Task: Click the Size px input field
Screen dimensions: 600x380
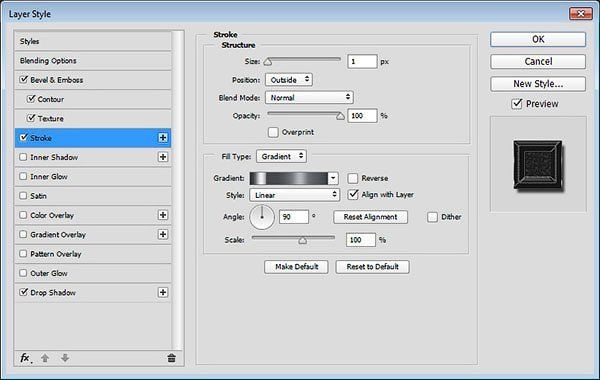Action: click(x=362, y=62)
